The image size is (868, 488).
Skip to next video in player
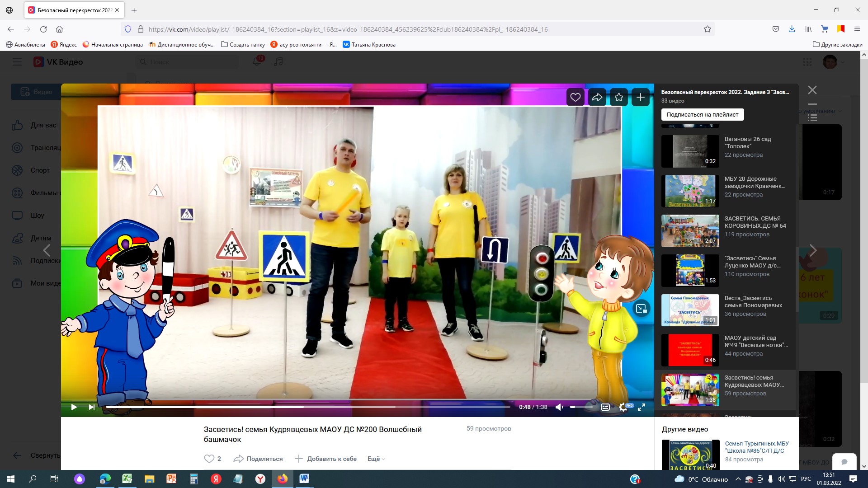(x=92, y=407)
